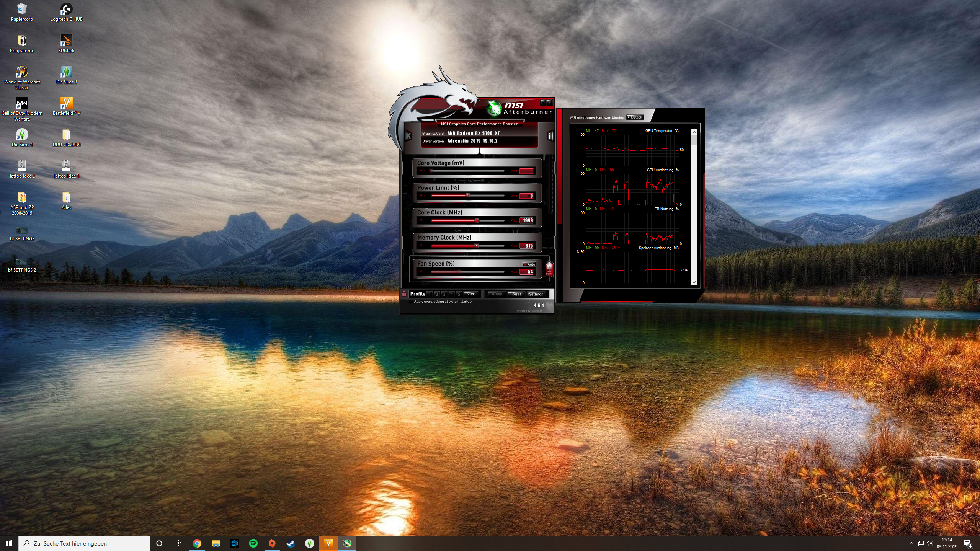Screen dimensions: 980x551
Task: Click the information i button
Action: tap(550, 136)
